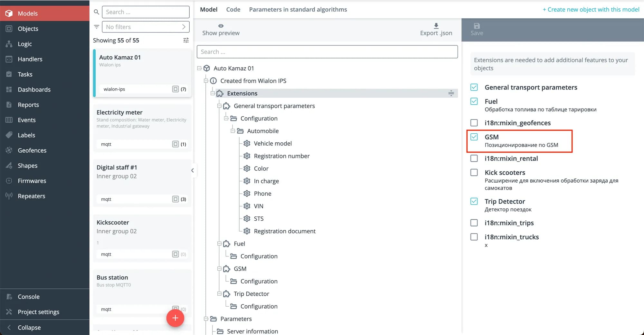Click Create new object with this model

pos(591,10)
